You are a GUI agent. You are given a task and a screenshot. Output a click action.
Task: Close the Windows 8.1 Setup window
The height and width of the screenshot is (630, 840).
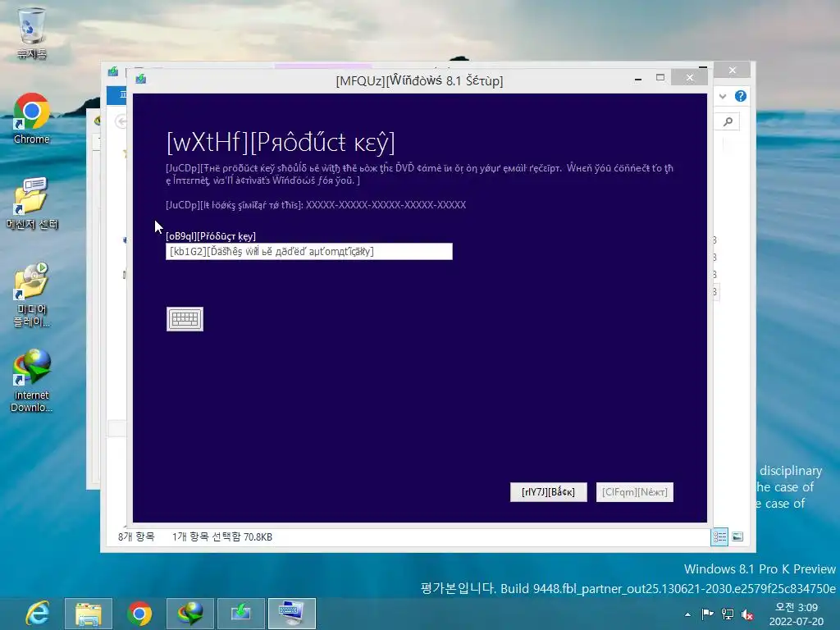[x=689, y=78]
